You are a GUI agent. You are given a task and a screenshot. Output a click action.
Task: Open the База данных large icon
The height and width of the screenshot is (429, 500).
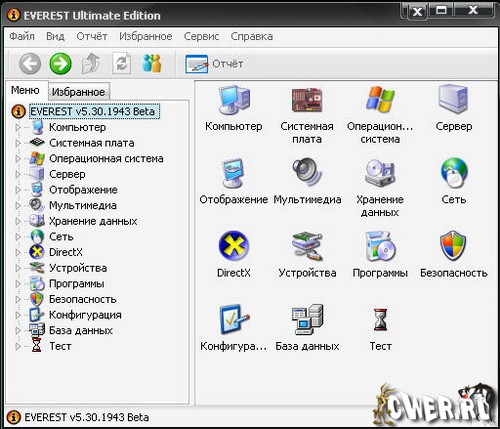click(307, 319)
